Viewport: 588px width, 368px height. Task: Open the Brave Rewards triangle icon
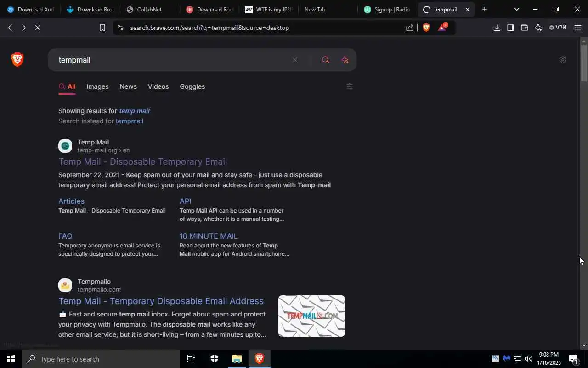point(442,28)
